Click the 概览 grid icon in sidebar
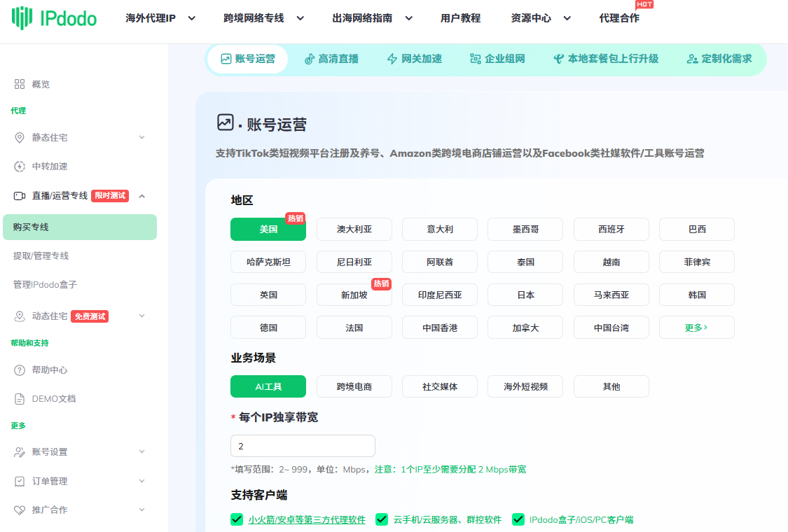Screen dimensions: 788x532 click(20, 84)
